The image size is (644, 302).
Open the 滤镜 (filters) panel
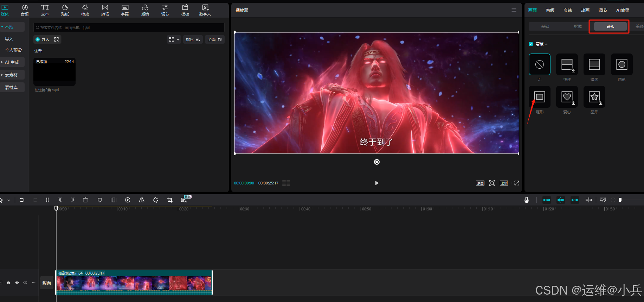point(145,10)
